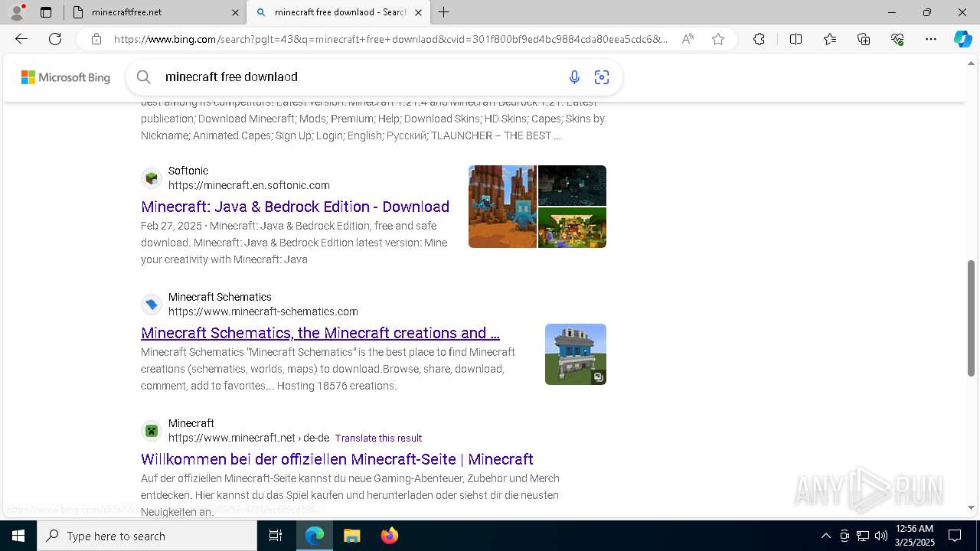
Task: Open the Softonic green village screenshot thumbnail
Action: 572,227
